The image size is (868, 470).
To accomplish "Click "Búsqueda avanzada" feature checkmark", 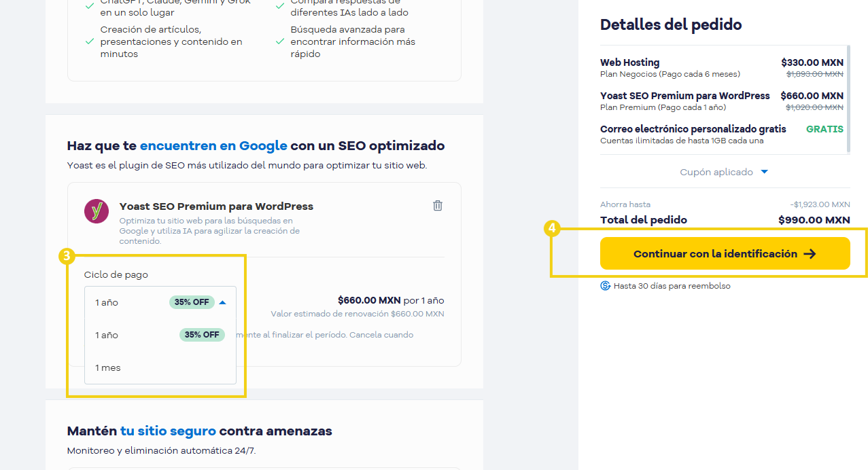I will [x=280, y=41].
